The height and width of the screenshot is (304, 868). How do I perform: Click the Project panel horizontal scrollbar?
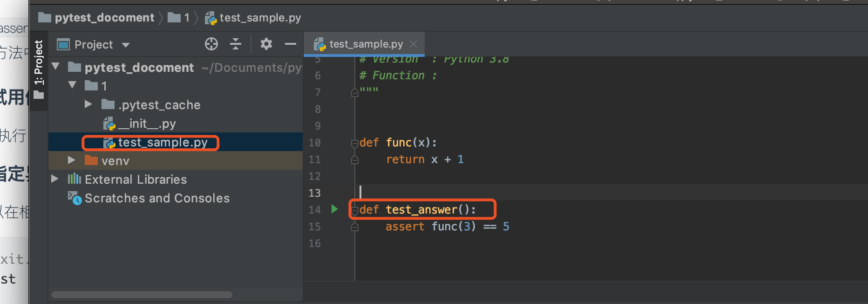pyautogui.click(x=142, y=295)
